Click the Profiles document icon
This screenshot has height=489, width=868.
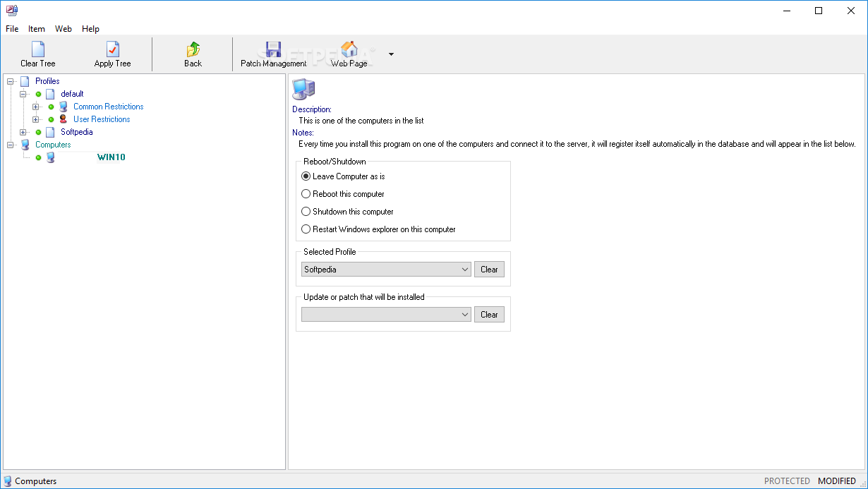25,81
